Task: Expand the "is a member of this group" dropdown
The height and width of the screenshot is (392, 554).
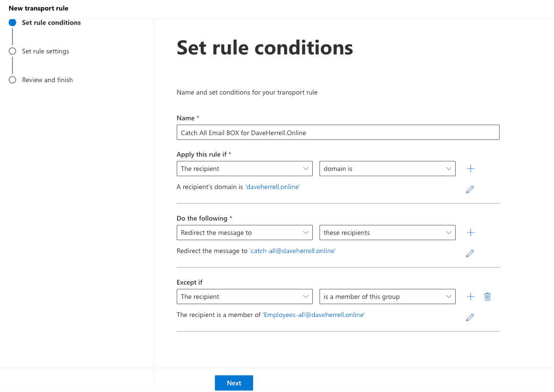Action: (387, 297)
